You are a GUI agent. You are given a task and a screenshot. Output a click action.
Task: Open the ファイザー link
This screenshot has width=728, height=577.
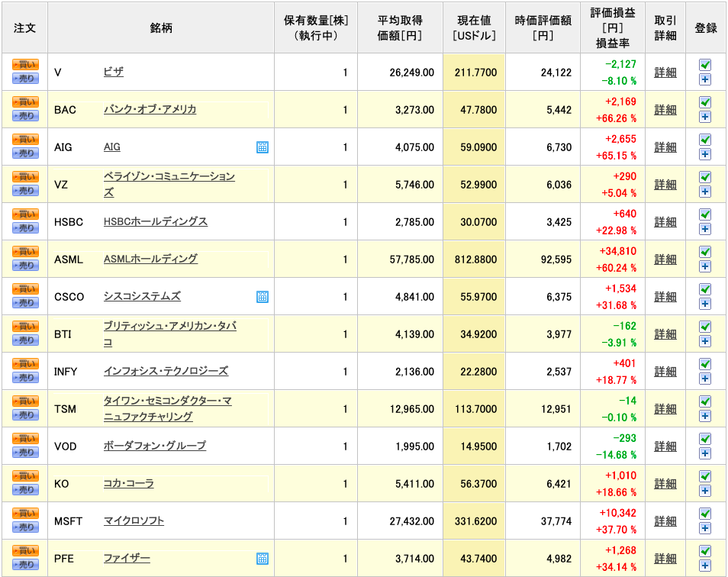pos(127,558)
